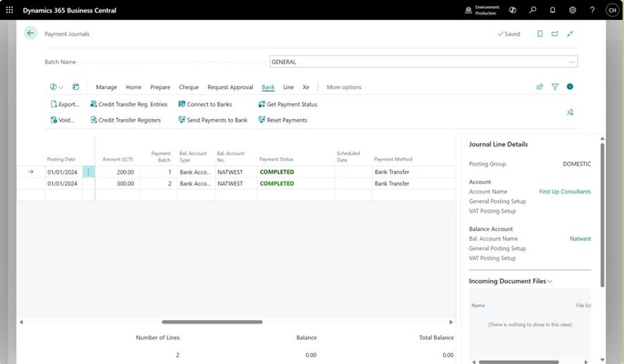Click Send Payments to Bank
This screenshot has width=624, height=364.
click(x=213, y=120)
